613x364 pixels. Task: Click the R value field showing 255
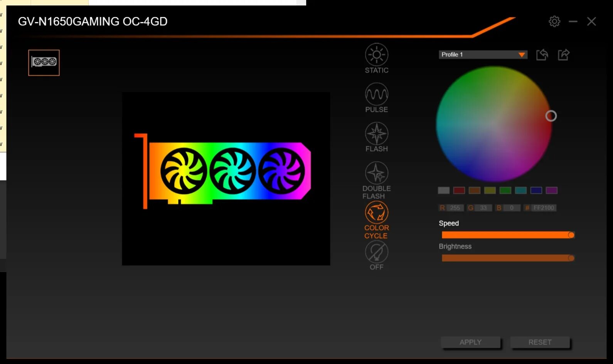(x=455, y=208)
